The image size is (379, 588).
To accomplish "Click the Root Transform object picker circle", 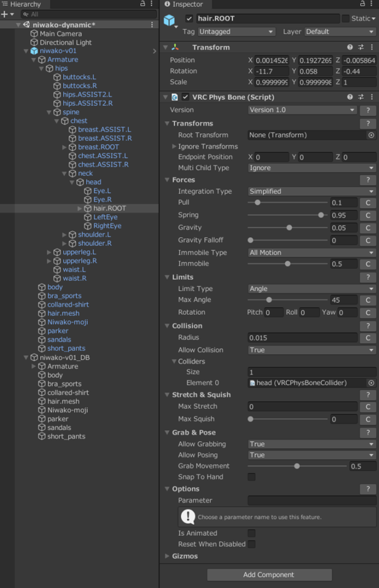I will coord(371,135).
